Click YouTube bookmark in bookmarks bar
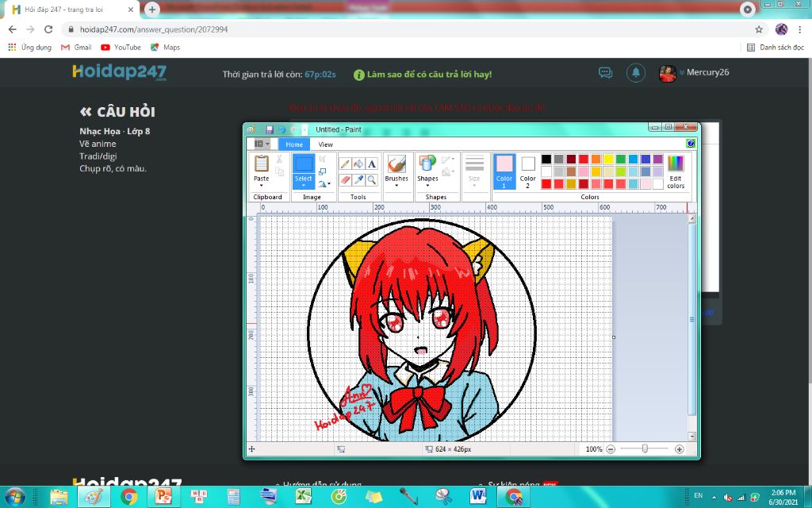Viewport: 812px width, 508px height. pos(121,47)
